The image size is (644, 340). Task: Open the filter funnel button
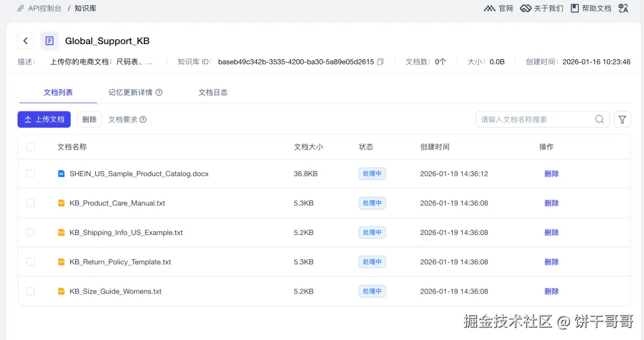tap(622, 119)
